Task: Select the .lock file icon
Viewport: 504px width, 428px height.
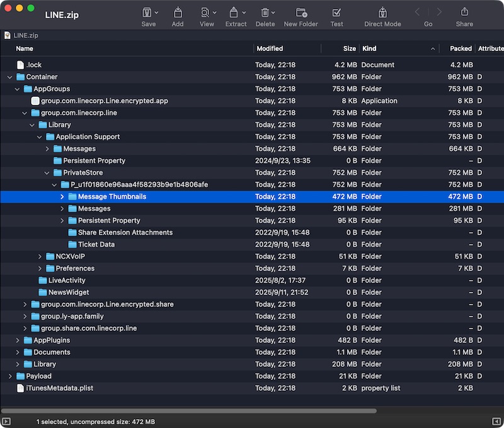Action: [x=20, y=65]
